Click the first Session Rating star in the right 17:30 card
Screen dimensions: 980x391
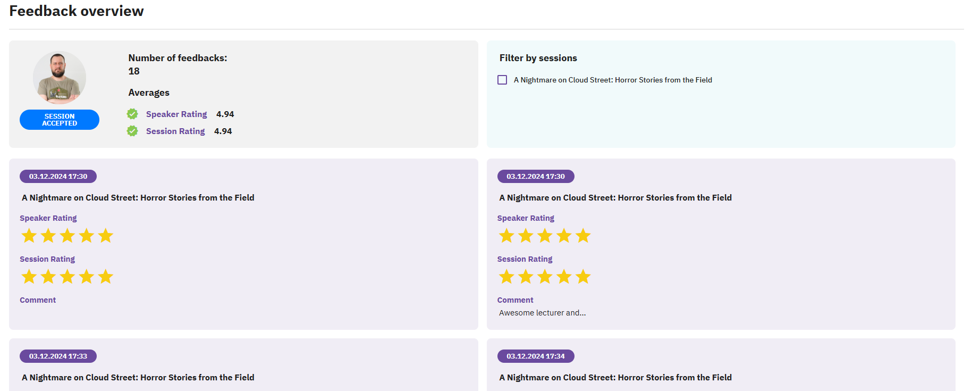506,277
